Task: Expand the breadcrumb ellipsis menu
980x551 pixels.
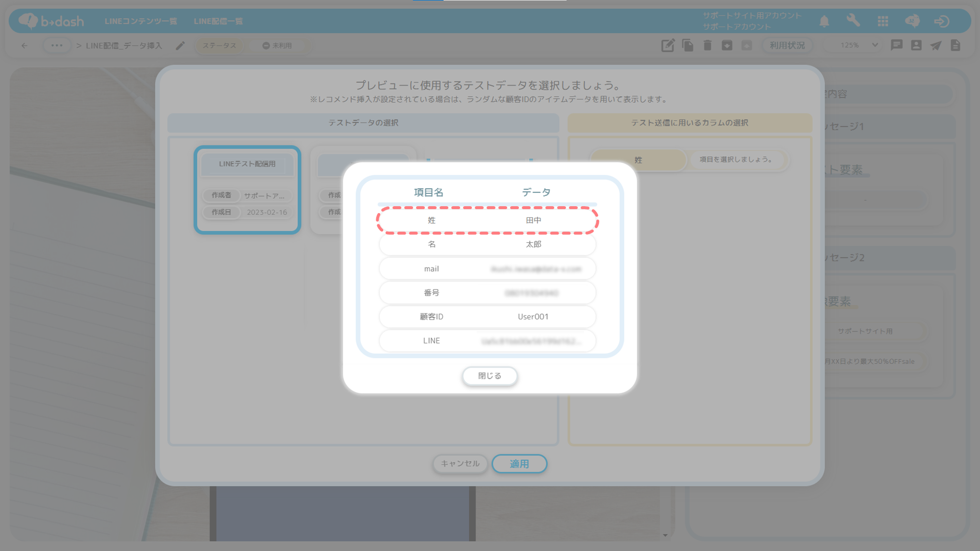Action: click(57, 46)
